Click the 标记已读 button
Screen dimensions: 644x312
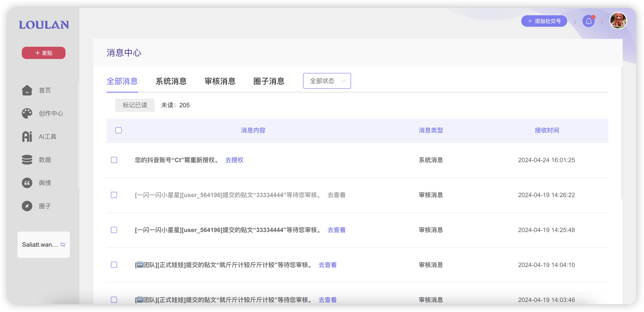(x=135, y=105)
